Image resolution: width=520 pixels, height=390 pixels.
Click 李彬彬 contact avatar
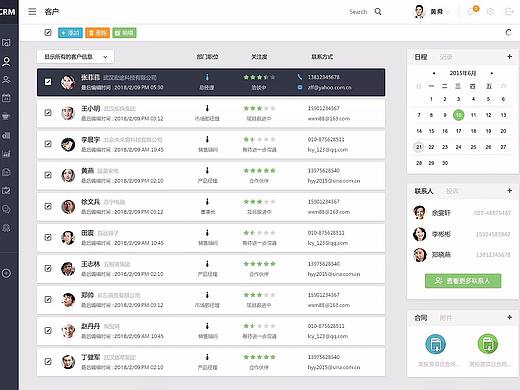419,234
